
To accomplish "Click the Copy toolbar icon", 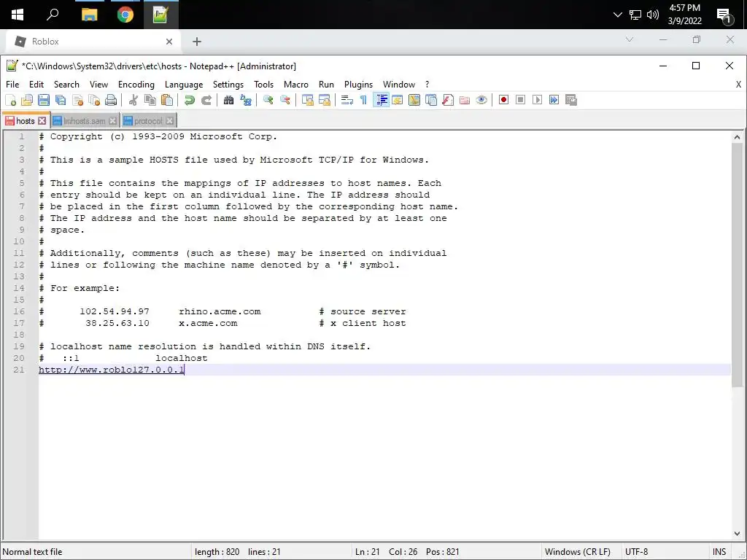I will 150,100.
